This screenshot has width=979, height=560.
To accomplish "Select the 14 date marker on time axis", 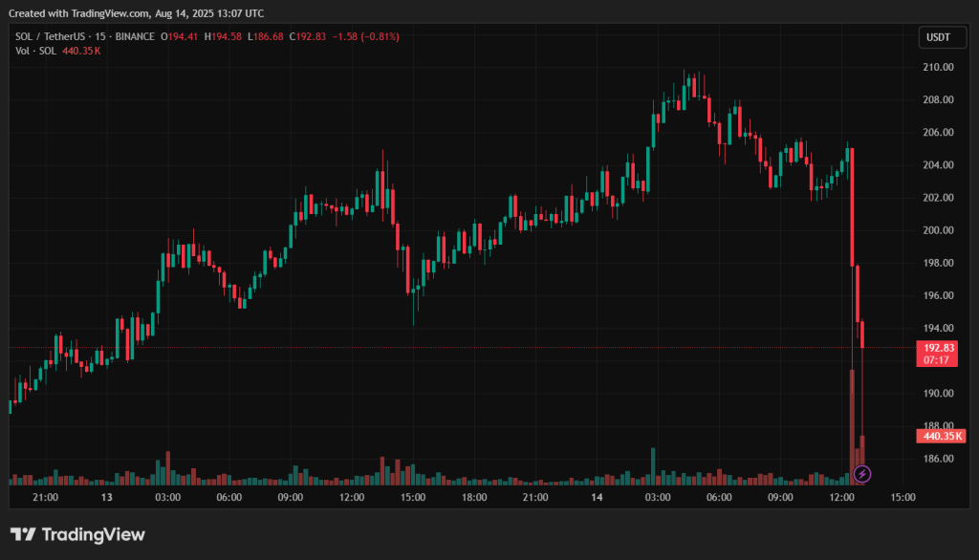I will [596, 498].
